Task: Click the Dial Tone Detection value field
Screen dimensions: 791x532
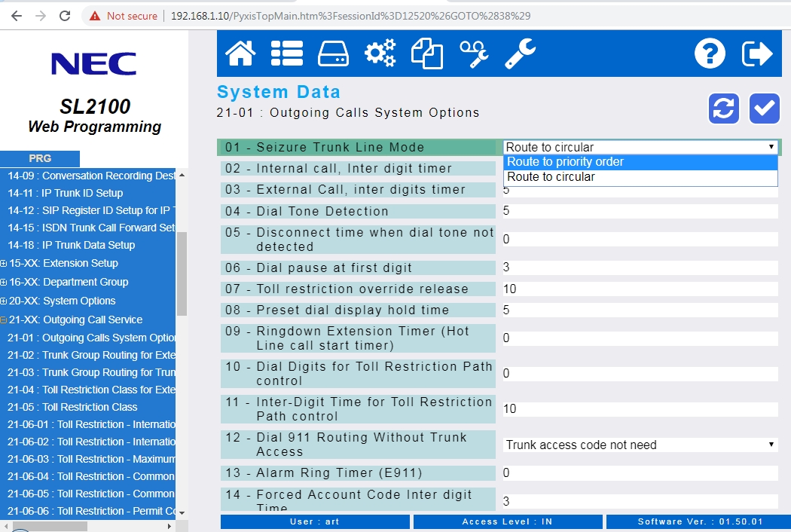Action: [x=640, y=211]
